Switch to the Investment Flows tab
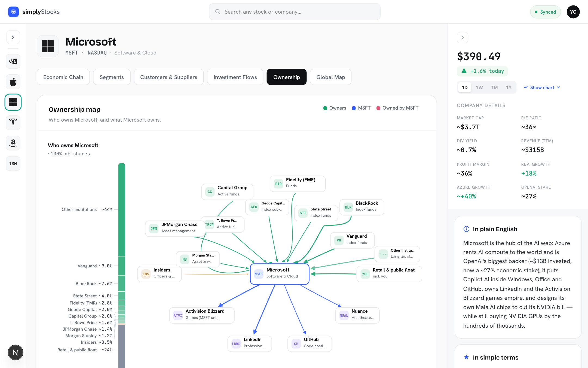The image size is (588, 368). (x=235, y=77)
